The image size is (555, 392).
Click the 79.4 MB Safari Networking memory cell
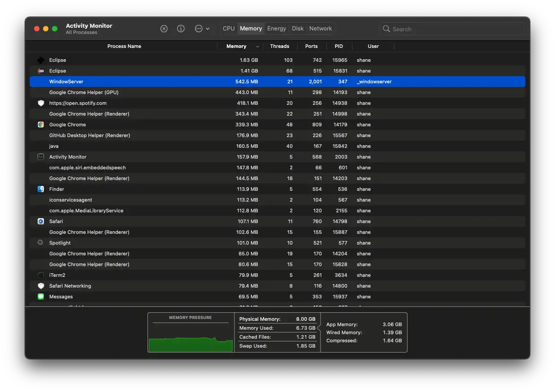click(248, 286)
